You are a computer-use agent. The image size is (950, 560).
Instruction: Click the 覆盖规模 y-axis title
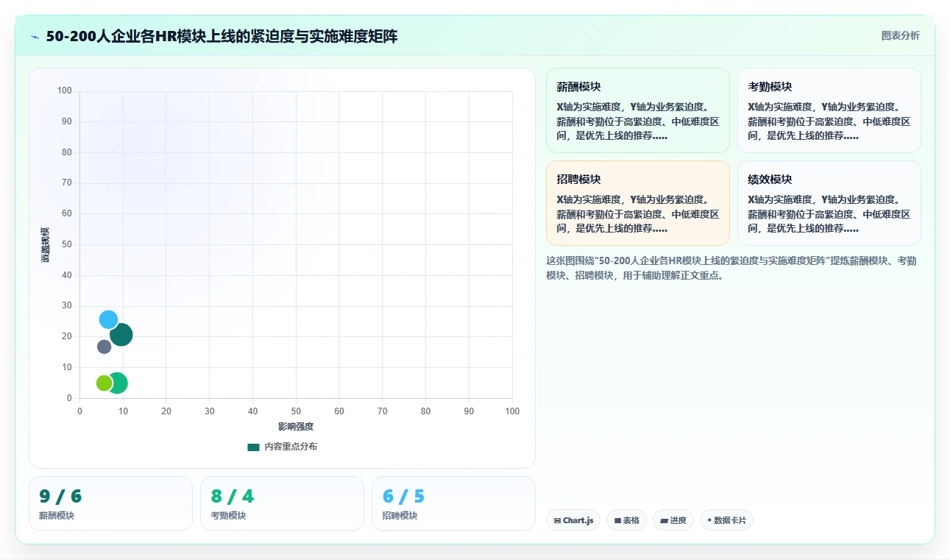(46, 245)
